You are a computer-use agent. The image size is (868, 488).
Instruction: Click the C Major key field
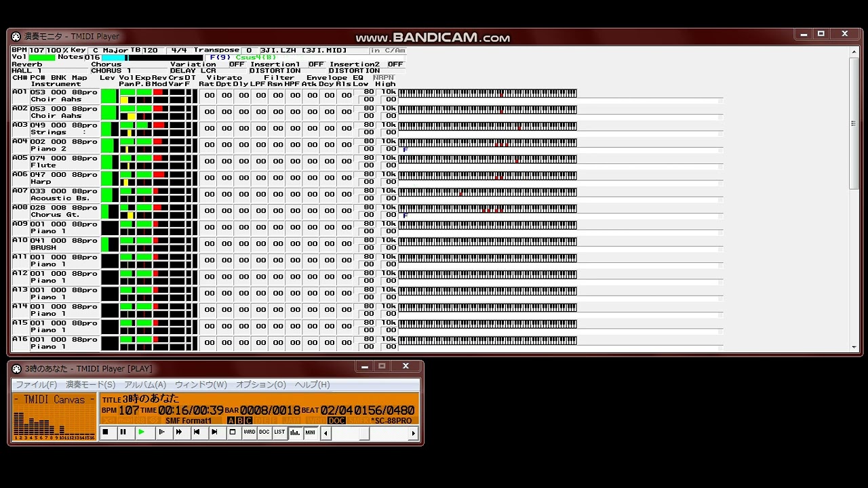point(111,50)
